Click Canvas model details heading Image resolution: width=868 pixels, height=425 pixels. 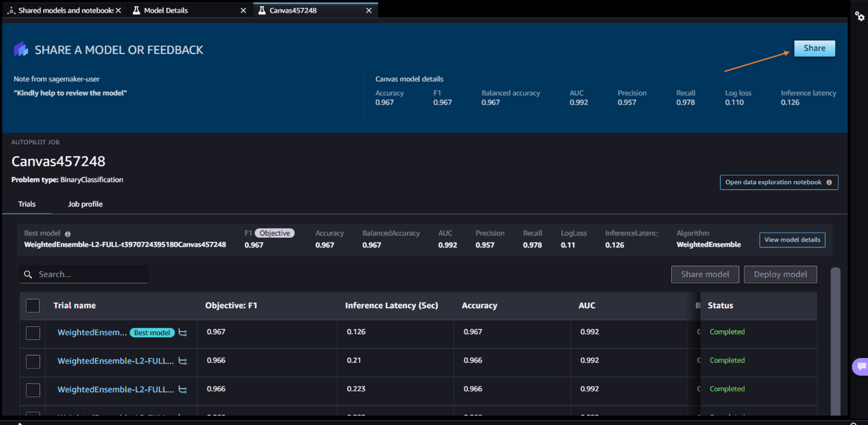409,79
